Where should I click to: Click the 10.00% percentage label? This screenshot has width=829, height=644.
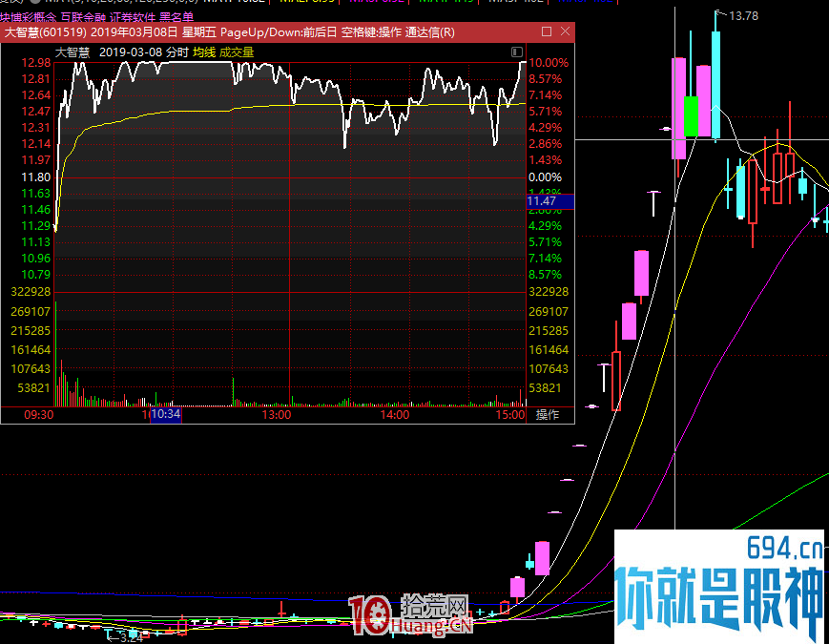coord(549,63)
